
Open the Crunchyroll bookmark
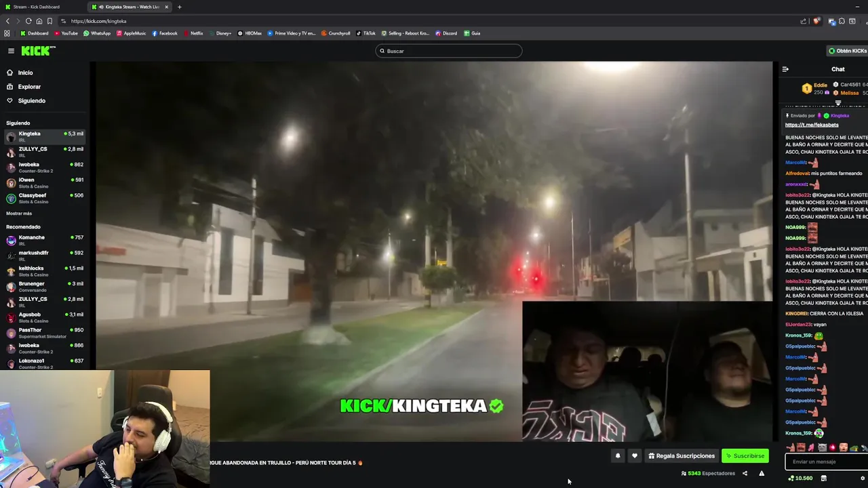pyautogui.click(x=336, y=33)
